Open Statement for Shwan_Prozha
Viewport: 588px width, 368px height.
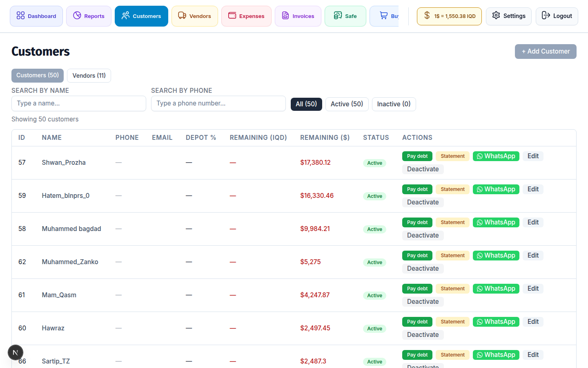coord(452,156)
